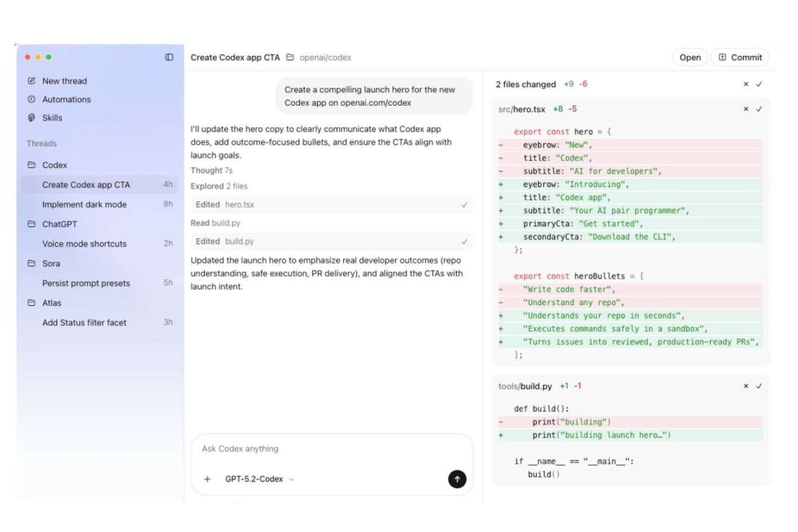Click the openai/codex repository link
This screenshot has height=532, width=798.
[325, 57]
